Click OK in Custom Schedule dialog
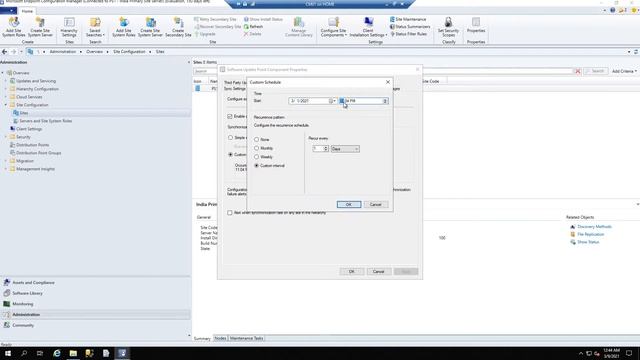This screenshot has width=640, height=360. pyautogui.click(x=349, y=204)
